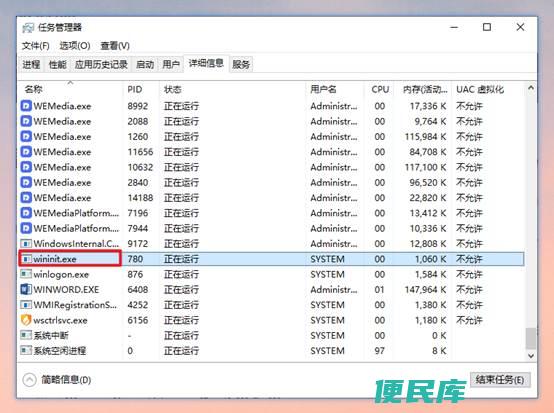Click the Task Manager title bar icon
Screen dimensions: 554x413
coord(28,28)
